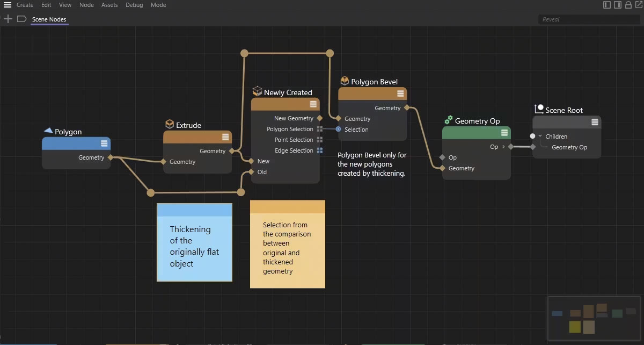The image size is (644, 345).
Task: Open the Create menu
Action: (25, 5)
